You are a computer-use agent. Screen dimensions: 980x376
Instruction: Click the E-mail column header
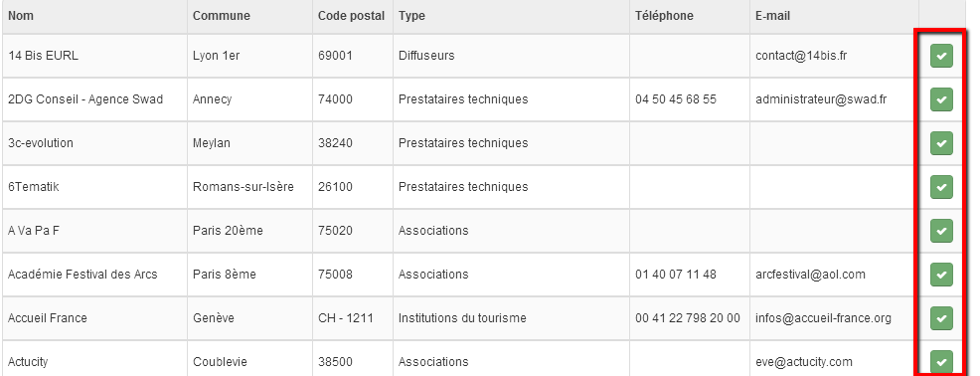(772, 16)
